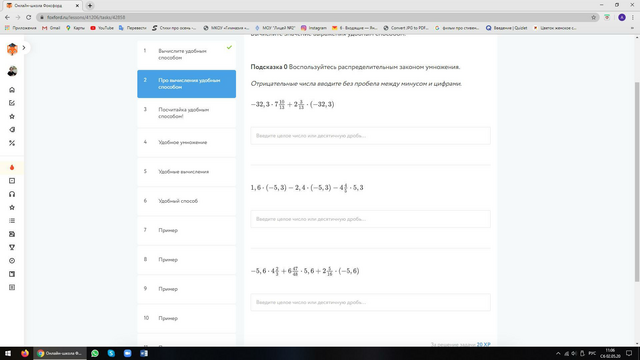Open the list icon in sidebar
The width and height of the screenshot is (640, 360).
[12, 221]
